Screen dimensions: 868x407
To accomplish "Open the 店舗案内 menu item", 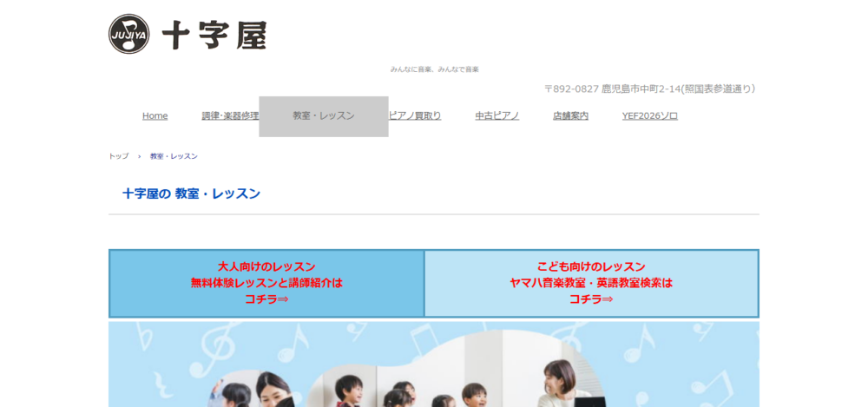I will [x=570, y=115].
